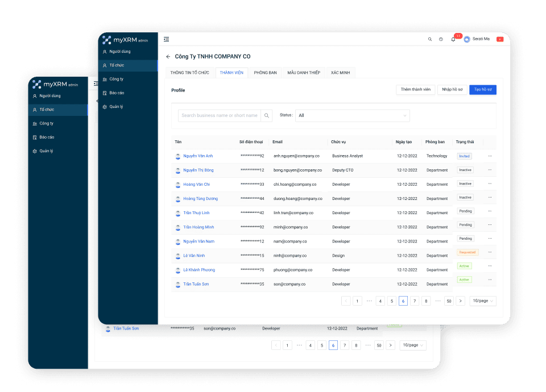Click Serati Ma's user avatar
546x392 pixels.
click(467, 39)
